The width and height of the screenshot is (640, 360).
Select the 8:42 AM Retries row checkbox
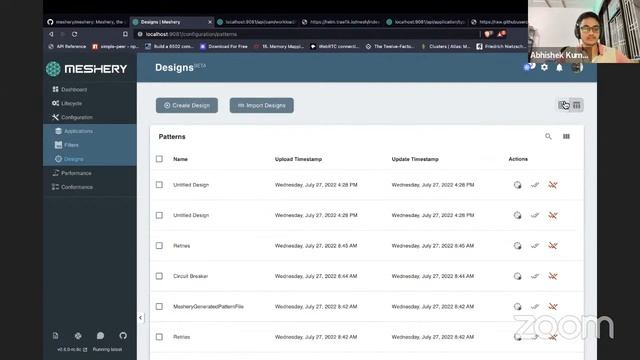point(159,337)
